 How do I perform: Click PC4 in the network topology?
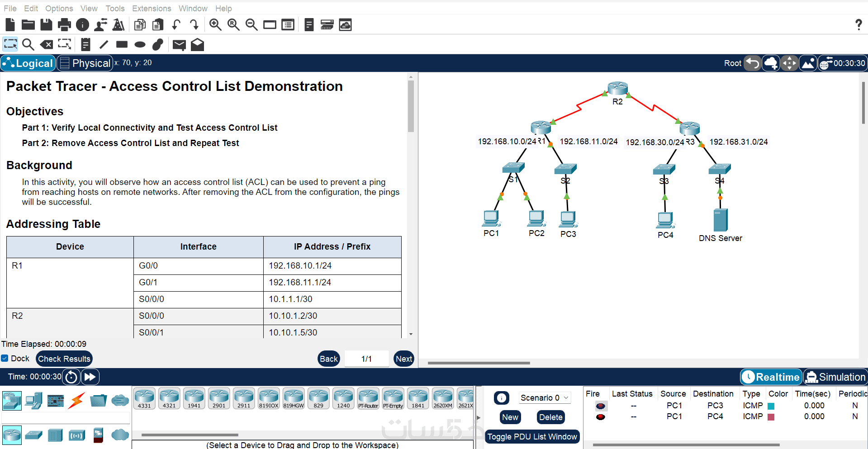click(665, 220)
